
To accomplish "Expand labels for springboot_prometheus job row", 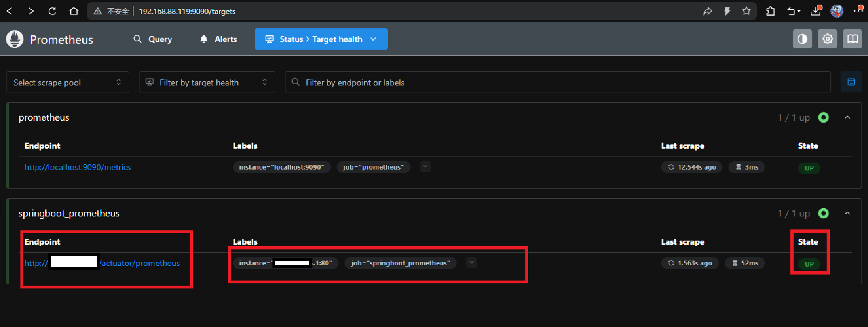I will (x=472, y=262).
